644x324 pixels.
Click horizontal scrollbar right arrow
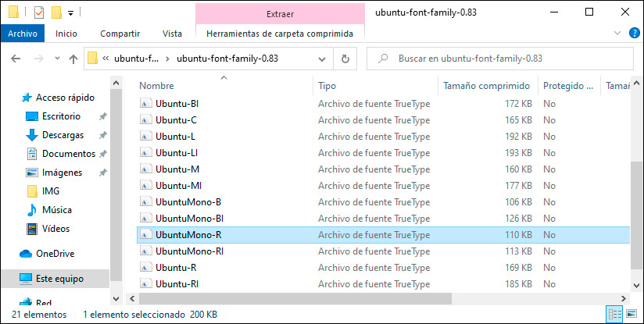(624, 298)
